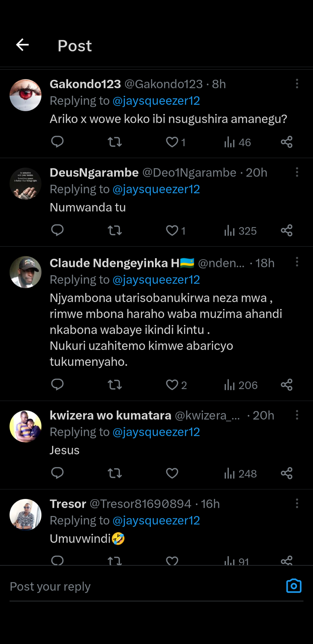Viewport: 313px width, 644px height.
Task: Reply to Gakondo123's post
Action: (57, 142)
